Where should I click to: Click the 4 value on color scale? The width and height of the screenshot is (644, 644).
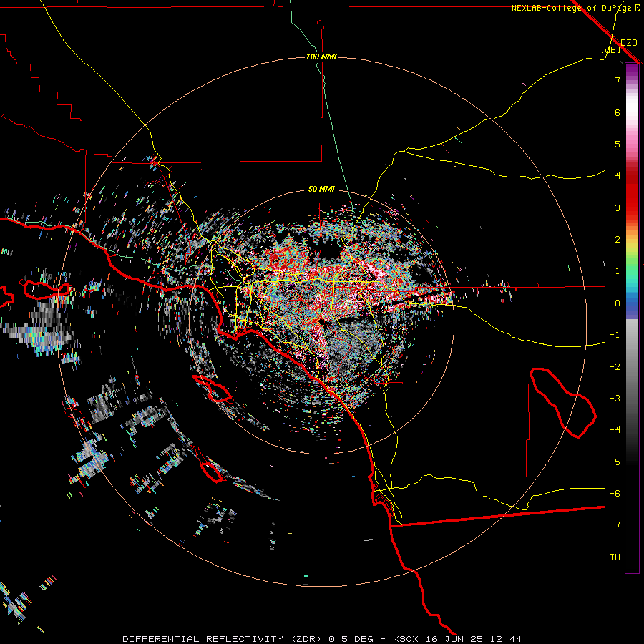618,176
